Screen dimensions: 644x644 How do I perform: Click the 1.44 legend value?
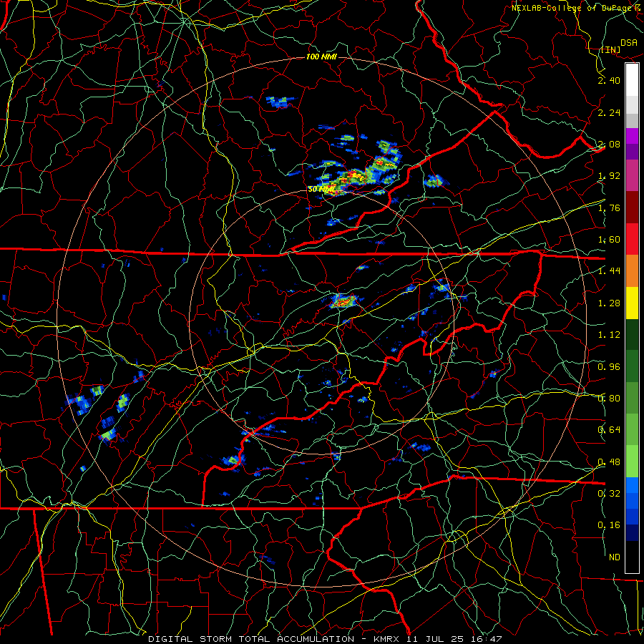pos(609,271)
